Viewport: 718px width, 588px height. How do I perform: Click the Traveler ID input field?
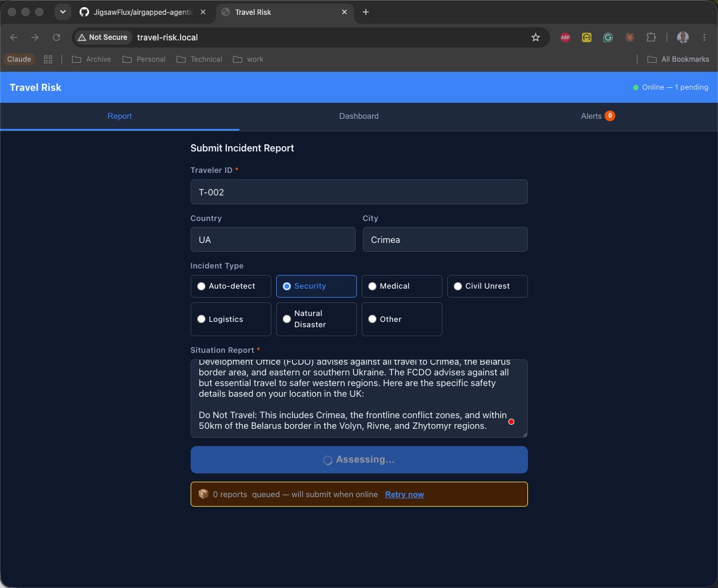click(x=359, y=192)
